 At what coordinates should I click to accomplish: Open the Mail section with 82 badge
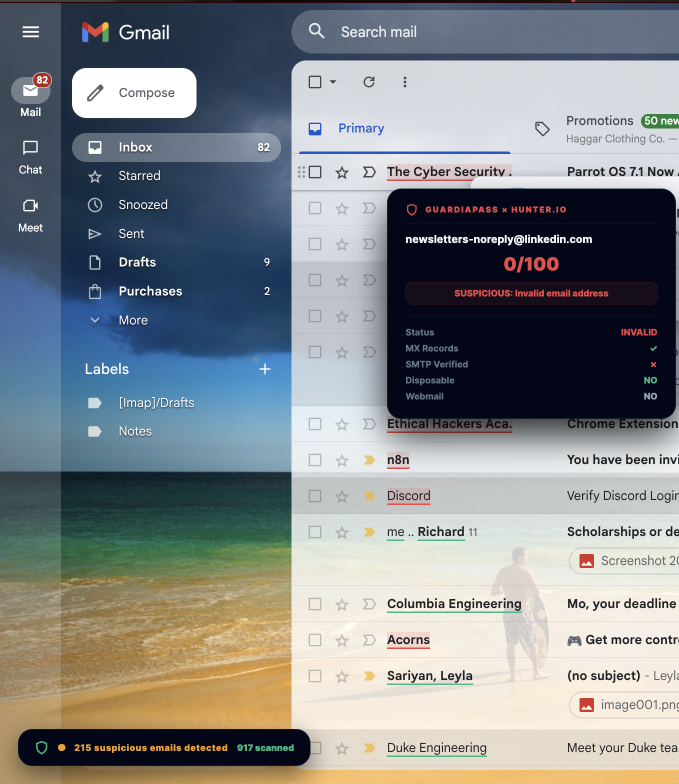click(30, 97)
